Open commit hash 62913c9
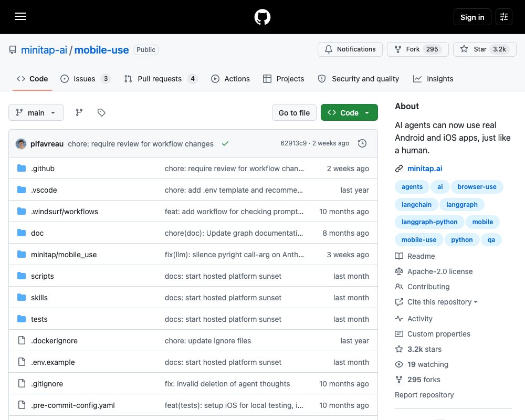Viewport: 525px width, 420px height. (x=293, y=143)
